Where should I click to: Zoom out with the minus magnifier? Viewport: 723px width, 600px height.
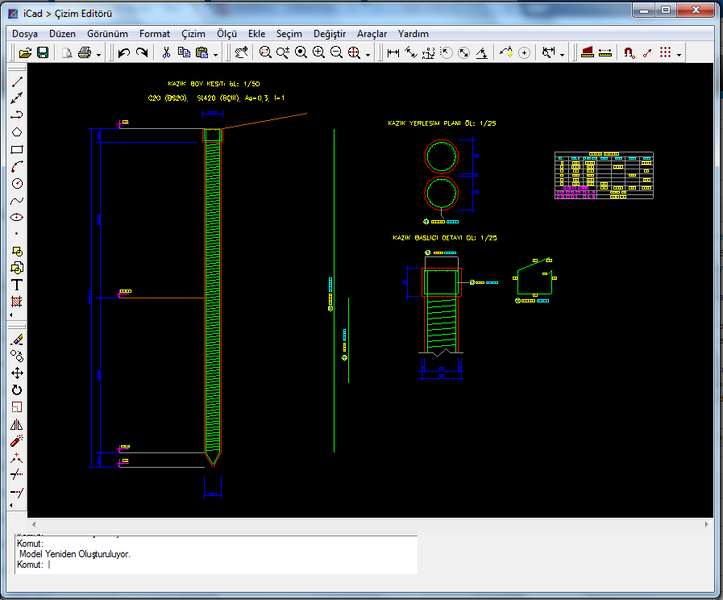pos(336,53)
